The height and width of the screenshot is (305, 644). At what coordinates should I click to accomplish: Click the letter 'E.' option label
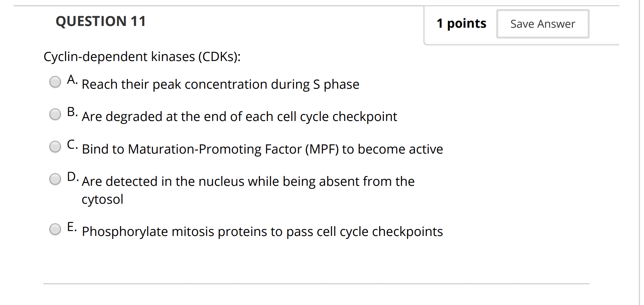click(72, 227)
